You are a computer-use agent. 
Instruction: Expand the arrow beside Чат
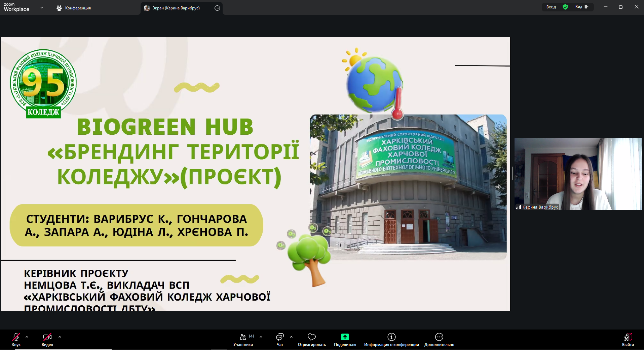point(291,337)
